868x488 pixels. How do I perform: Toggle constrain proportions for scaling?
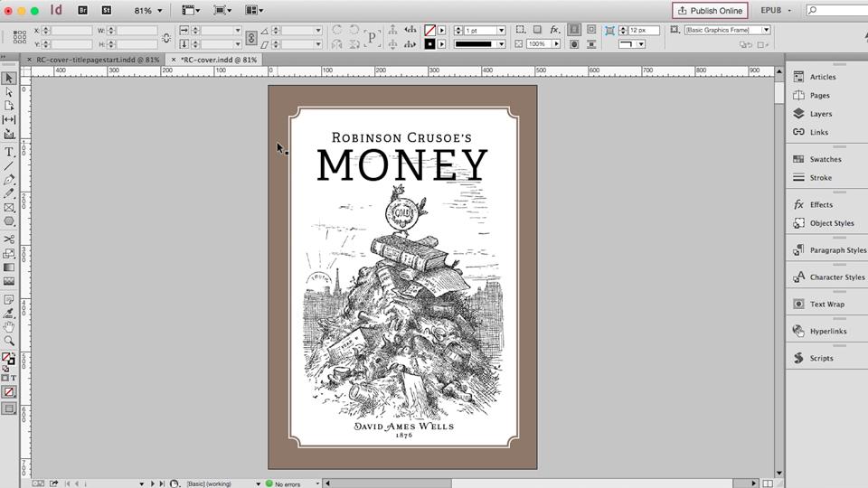(250, 38)
